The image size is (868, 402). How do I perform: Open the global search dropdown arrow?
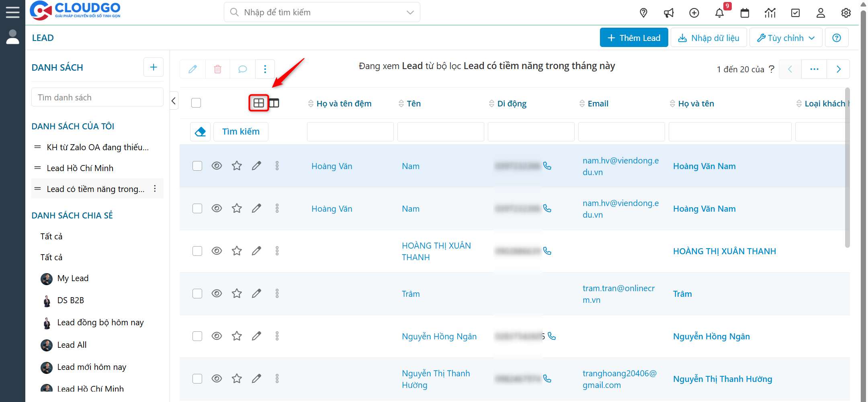click(x=410, y=12)
